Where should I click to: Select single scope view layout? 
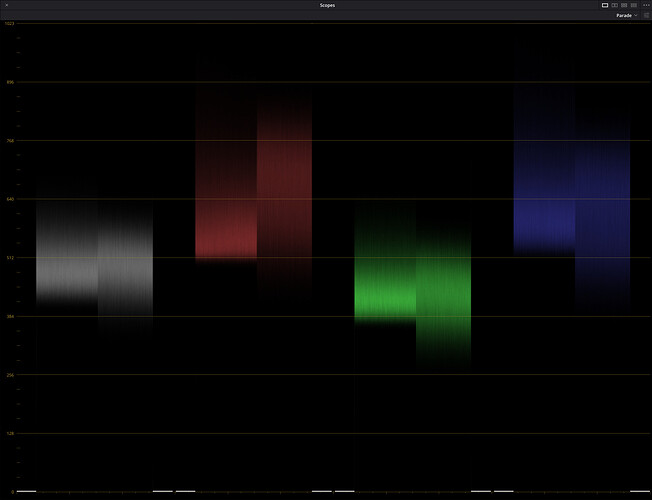point(605,5)
